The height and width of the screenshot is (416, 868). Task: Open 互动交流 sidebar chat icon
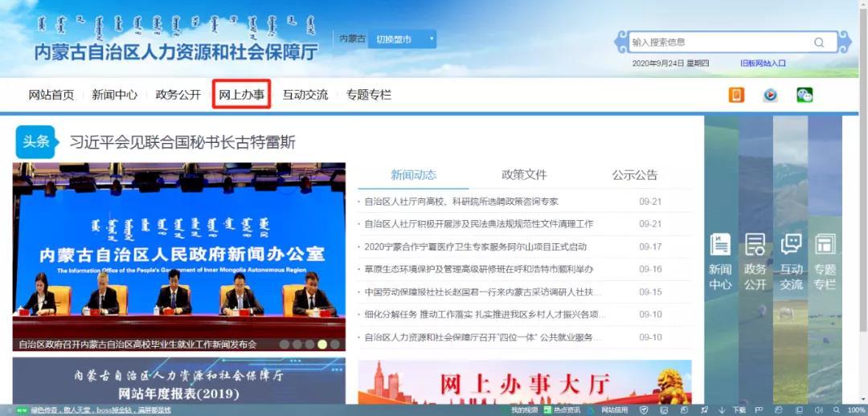point(791,244)
